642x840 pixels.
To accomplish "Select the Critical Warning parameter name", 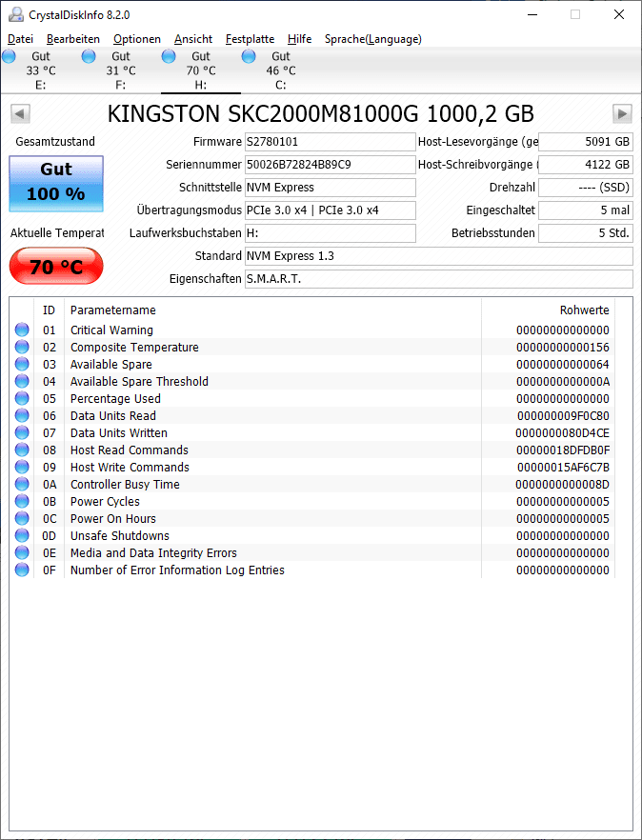I will pos(111,330).
